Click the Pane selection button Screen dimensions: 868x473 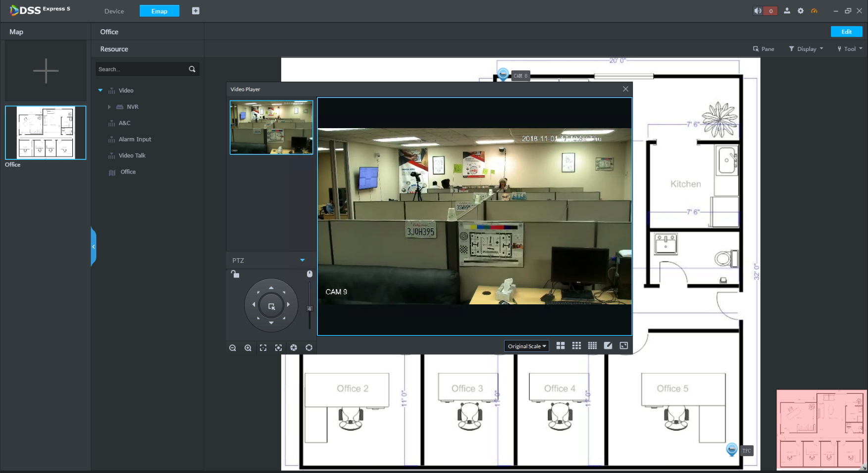click(x=764, y=49)
